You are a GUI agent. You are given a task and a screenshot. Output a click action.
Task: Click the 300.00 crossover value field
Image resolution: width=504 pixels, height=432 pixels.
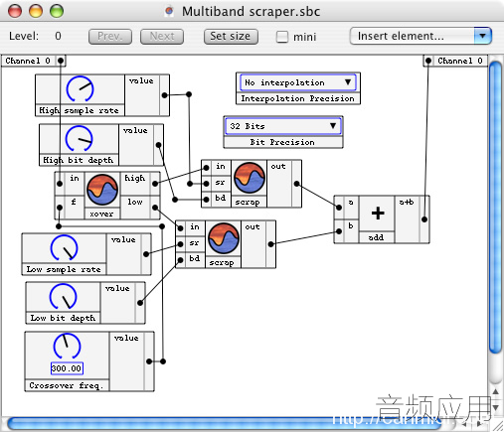click(67, 368)
